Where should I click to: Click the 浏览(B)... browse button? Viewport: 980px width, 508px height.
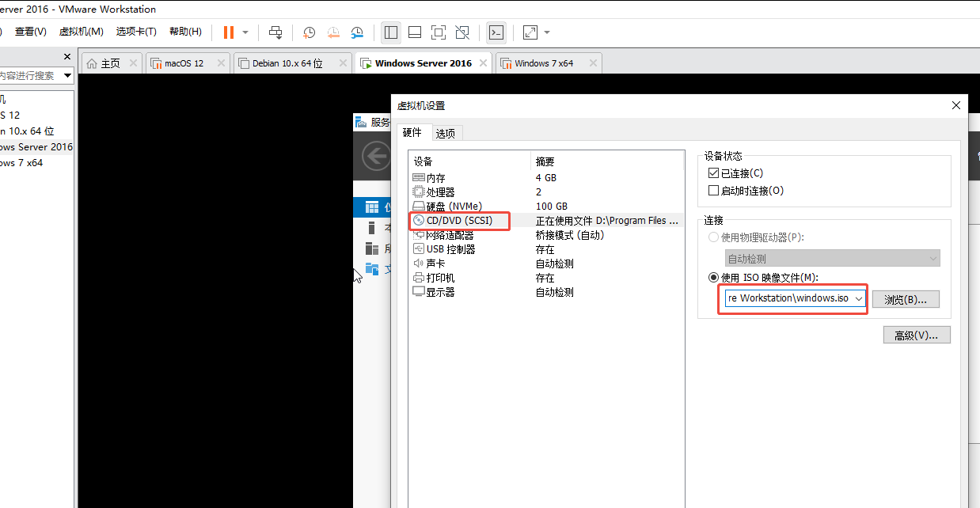tap(906, 299)
